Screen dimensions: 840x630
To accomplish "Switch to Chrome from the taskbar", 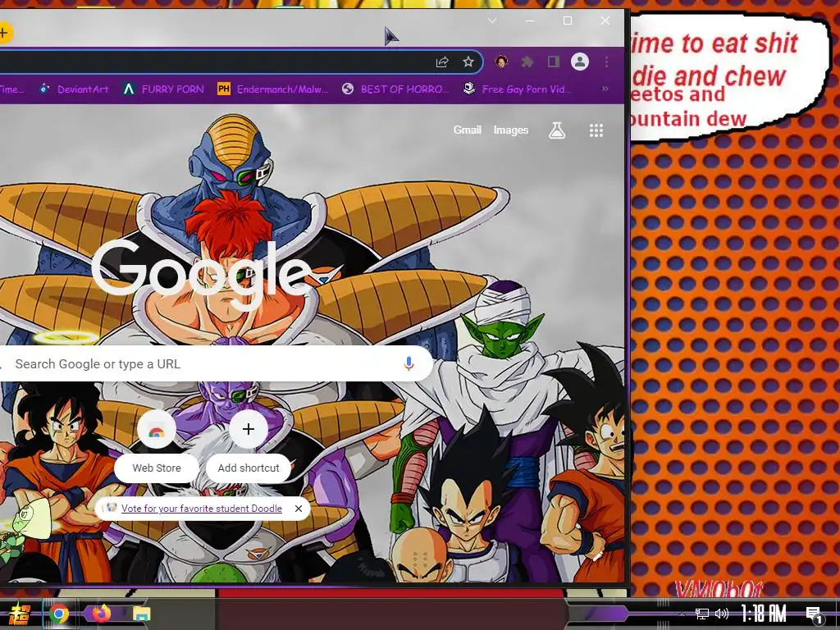I will [59, 614].
